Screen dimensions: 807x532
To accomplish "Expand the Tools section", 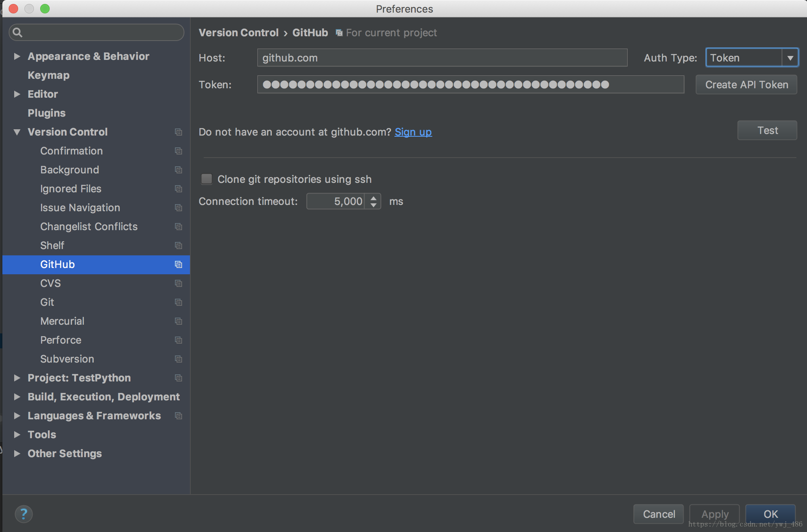I will tap(17, 435).
